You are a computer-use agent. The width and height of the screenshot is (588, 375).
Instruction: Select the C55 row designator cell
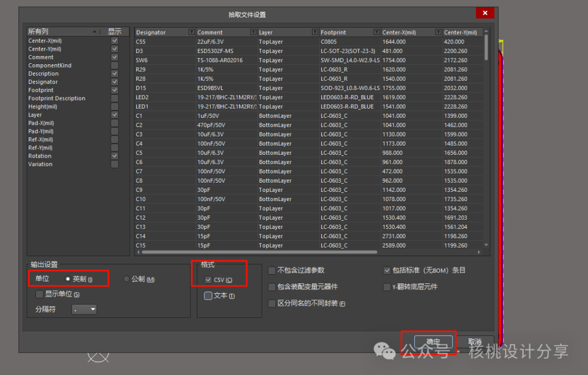(166, 41)
